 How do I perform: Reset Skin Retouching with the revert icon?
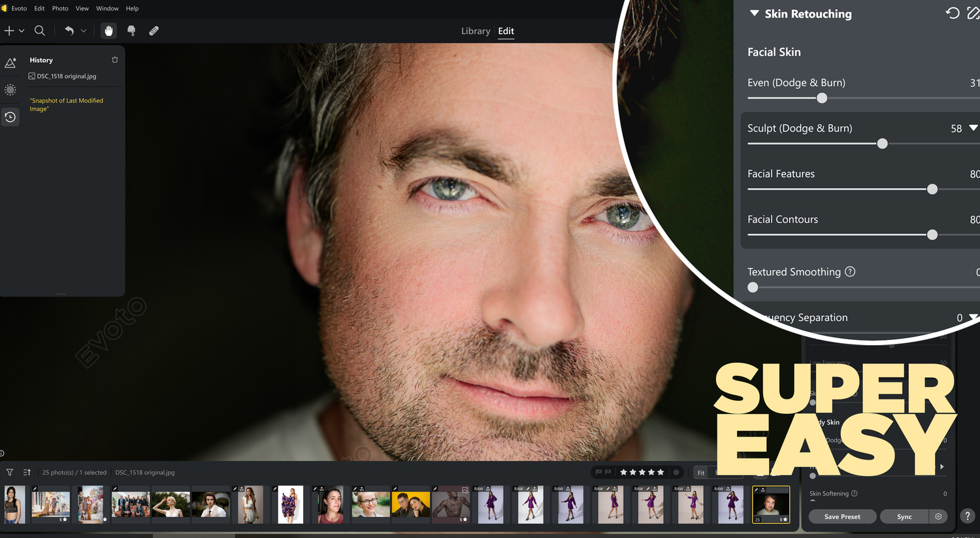point(953,13)
